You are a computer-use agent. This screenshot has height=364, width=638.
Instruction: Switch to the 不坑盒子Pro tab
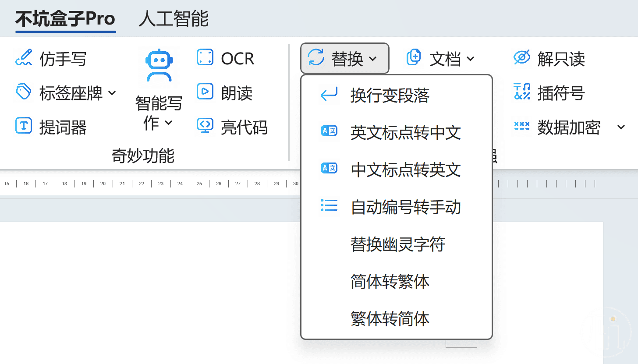tap(65, 19)
